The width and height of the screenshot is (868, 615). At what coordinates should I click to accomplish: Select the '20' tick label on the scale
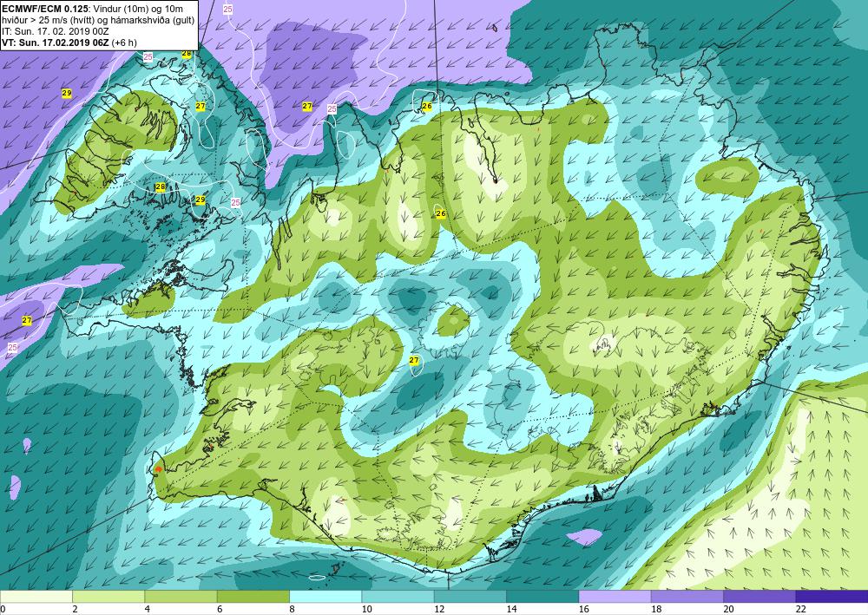pyautogui.click(x=729, y=610)
